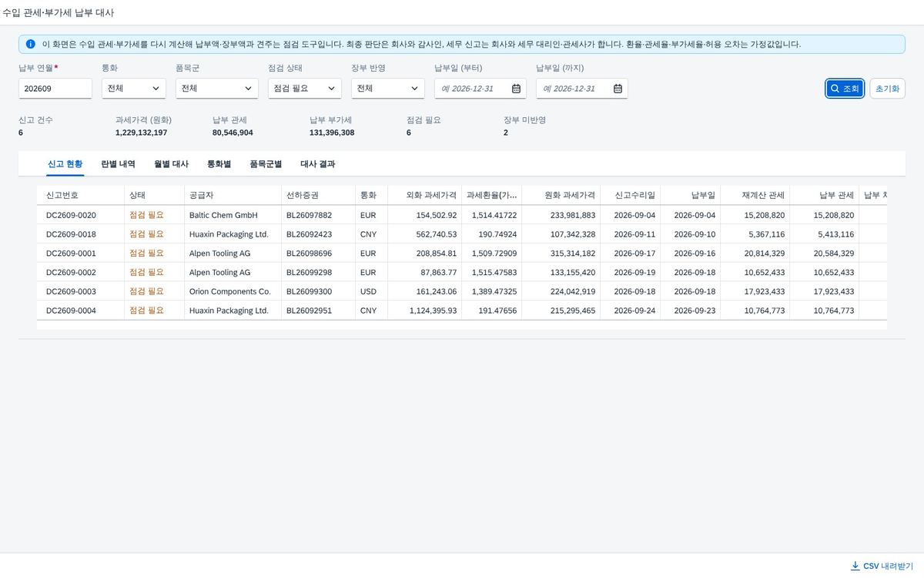Select the 대사 결과 tab
Screen dimensions: 924x578
[317, 164]
